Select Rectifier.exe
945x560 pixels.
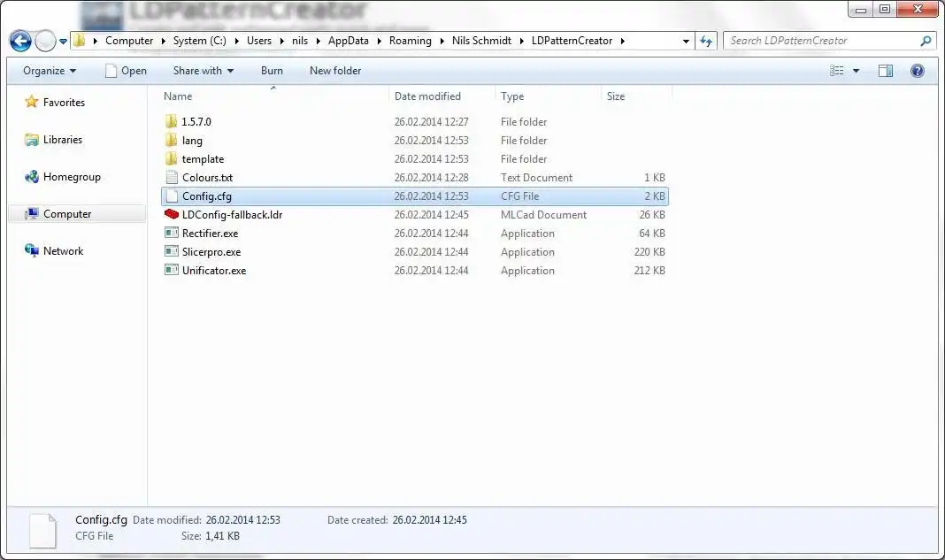[210, 234]
